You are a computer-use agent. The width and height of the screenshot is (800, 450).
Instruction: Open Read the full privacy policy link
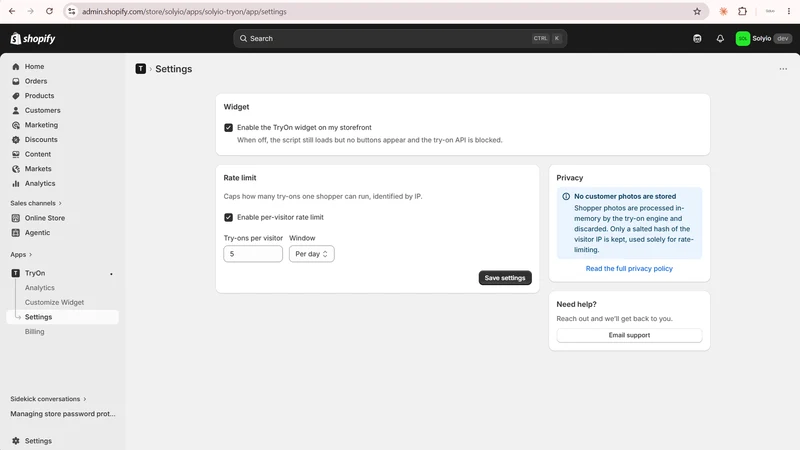[x=629, y=268]
